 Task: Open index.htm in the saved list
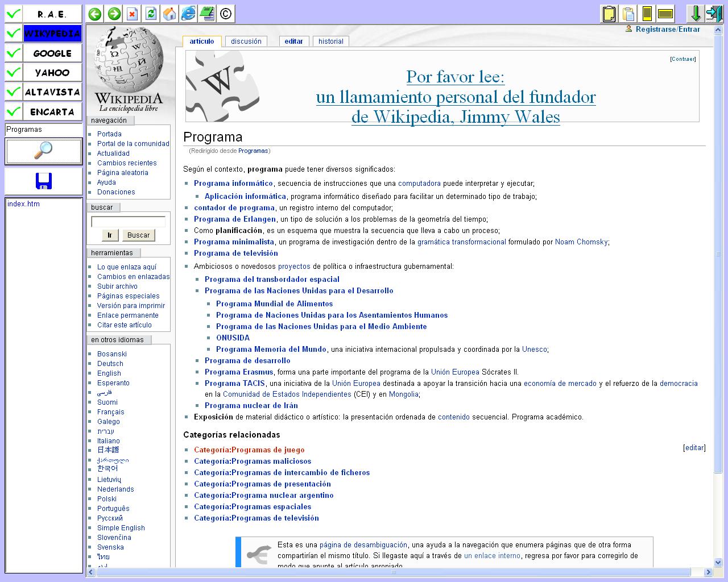click(23, 204)
